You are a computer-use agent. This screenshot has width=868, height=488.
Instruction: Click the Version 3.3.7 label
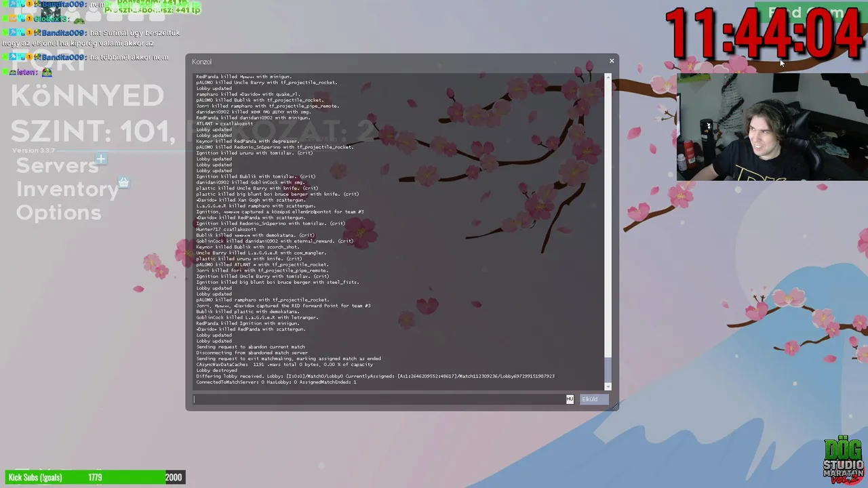[33, 150]
